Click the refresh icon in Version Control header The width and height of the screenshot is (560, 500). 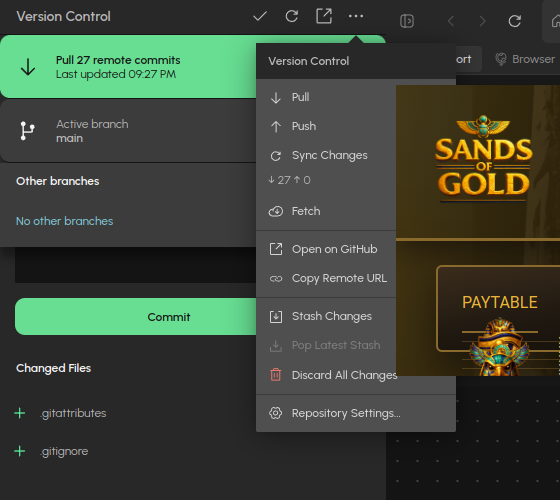pyautogui.click(x=291, y=16)
